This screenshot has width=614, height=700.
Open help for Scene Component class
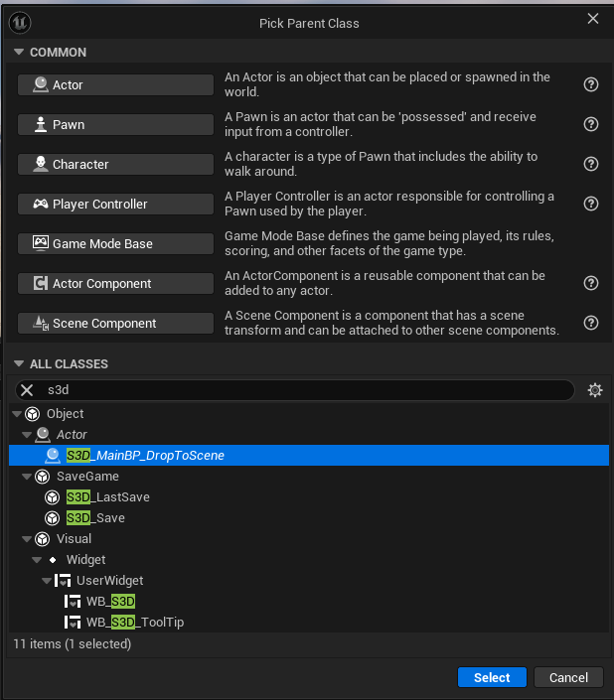tap(591, 323)
